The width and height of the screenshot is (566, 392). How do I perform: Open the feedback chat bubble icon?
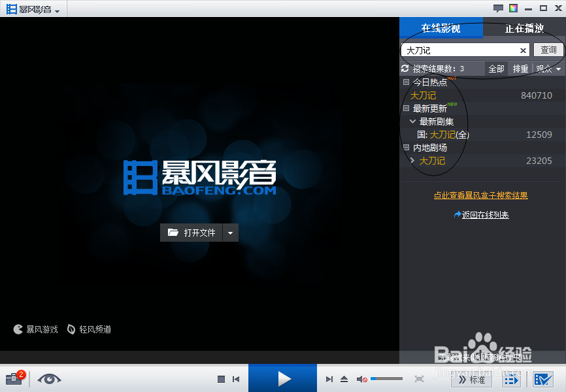point(498,8)
